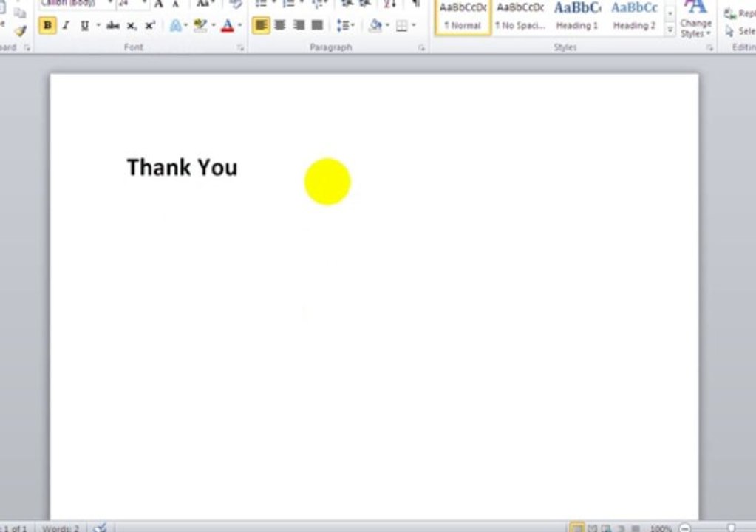Select Justify alignment button

tap(317, 25)
